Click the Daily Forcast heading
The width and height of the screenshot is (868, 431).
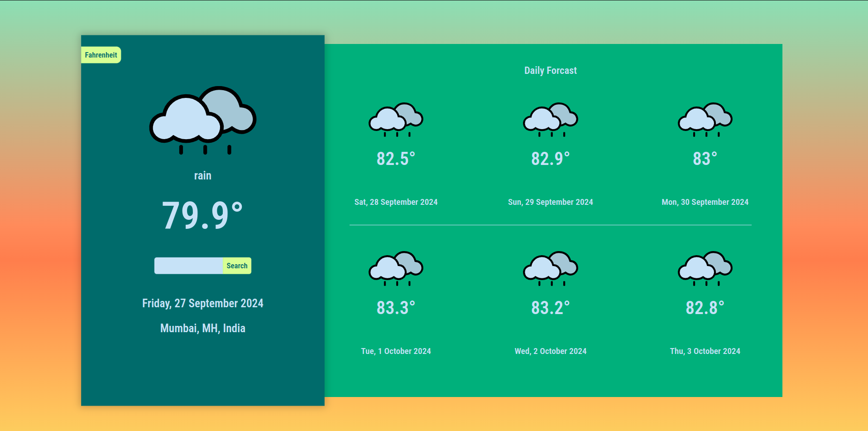point(550,70)
